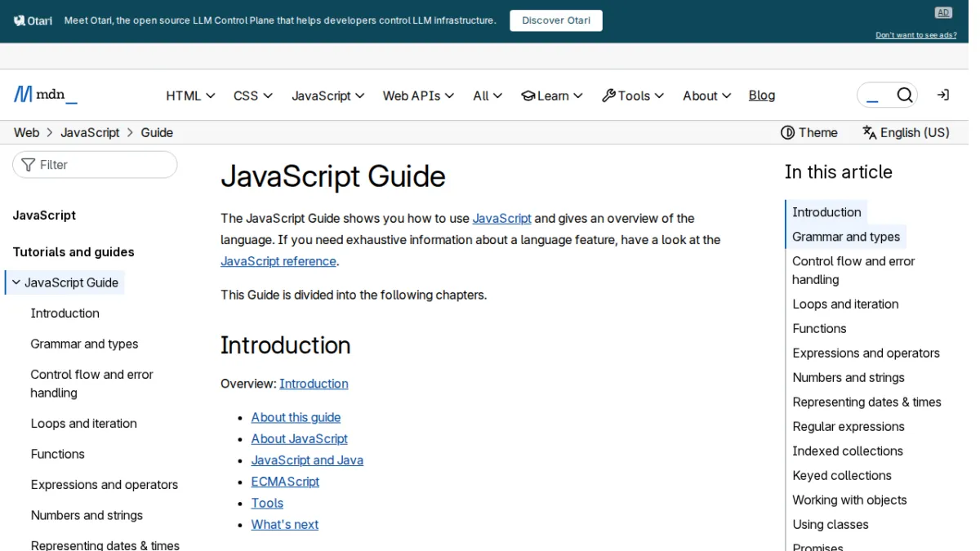The width and height of the screenshot is (980, 551).
Task: Expand the All menu
Action: point(488,96)
